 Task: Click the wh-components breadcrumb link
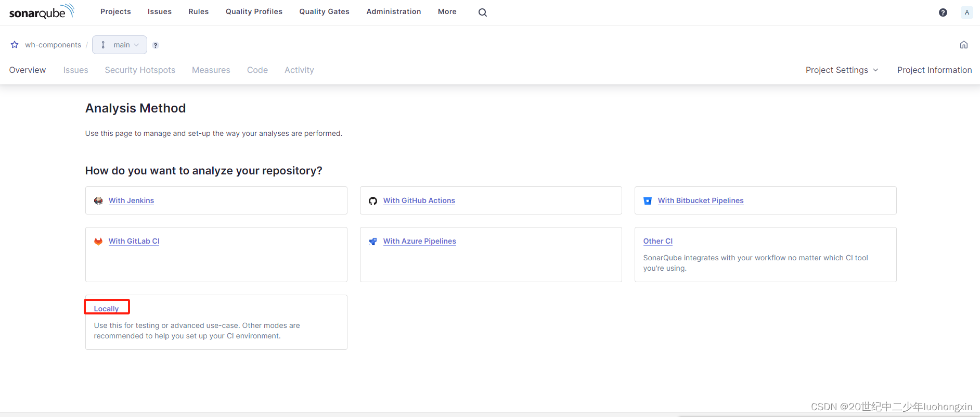tap(53, 45)
